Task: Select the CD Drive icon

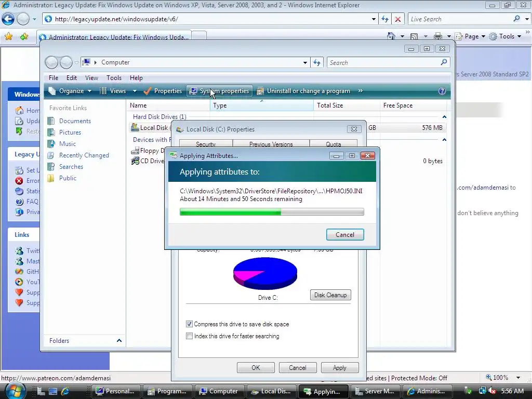Action: click(x=135, y=161)
